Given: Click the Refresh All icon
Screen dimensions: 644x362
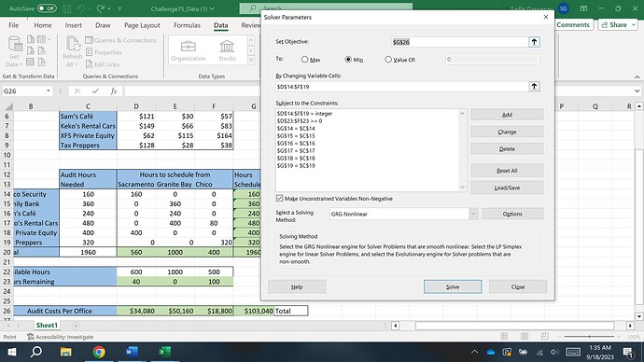Looking at the screenshot, I should [x=73, y=44].
